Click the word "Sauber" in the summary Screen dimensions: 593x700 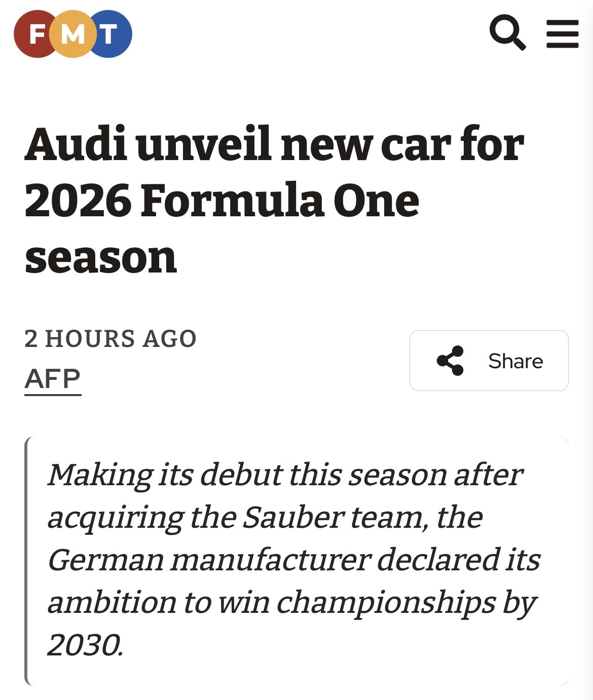pos(293,518)
